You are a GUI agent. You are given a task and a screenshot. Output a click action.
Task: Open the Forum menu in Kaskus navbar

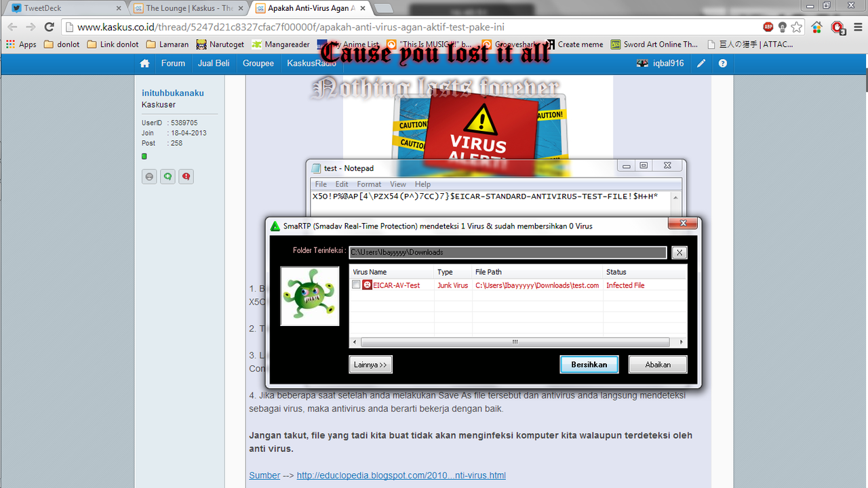point(173,63)
